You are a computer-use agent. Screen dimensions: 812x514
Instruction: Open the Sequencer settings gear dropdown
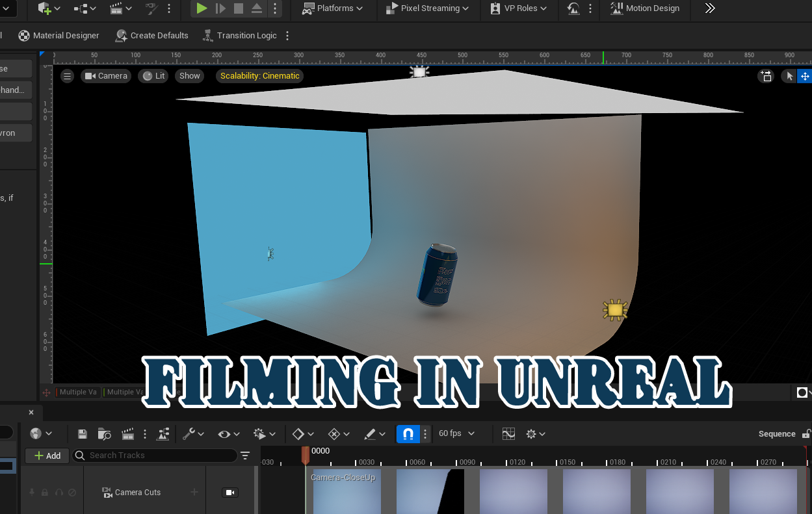tap(536, 433)
